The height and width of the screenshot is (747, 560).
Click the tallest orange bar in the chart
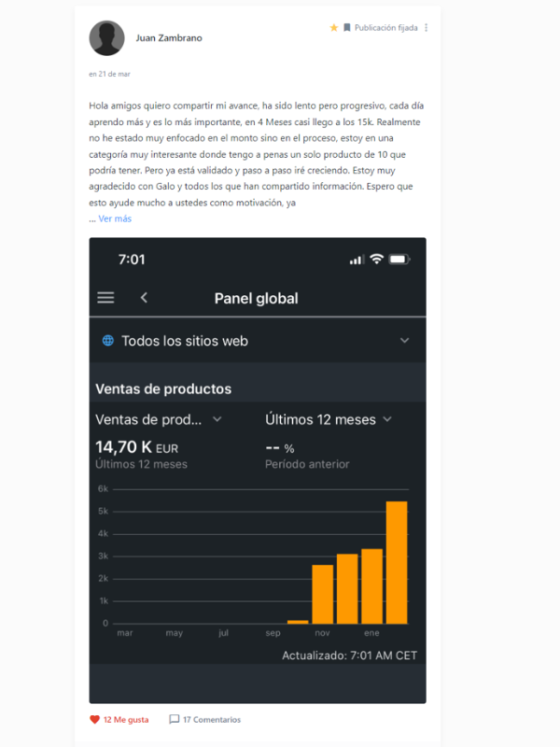(397, 562)
